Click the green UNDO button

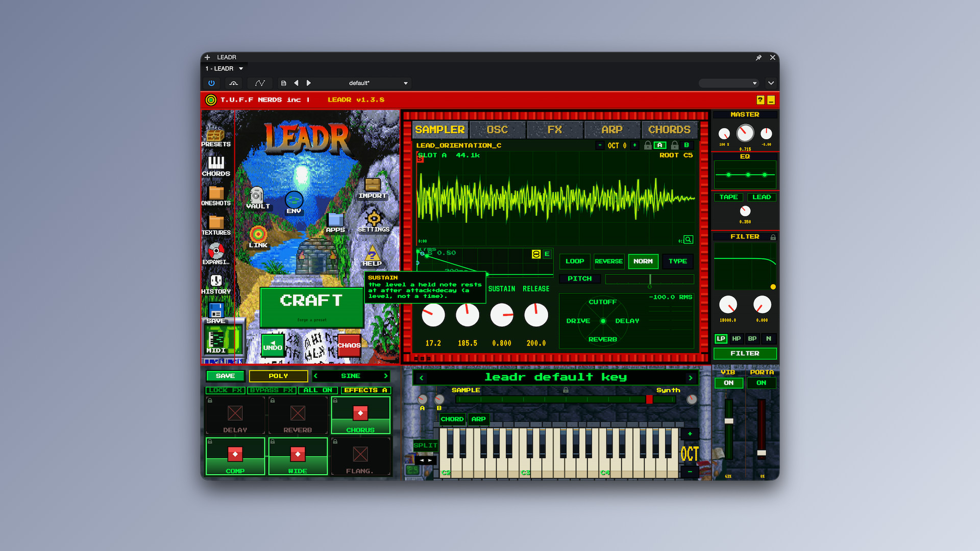pos(273,345)
